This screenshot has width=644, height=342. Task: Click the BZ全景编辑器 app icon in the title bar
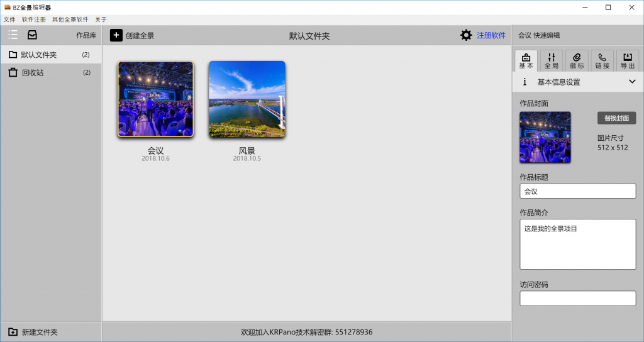pos(8,8)
